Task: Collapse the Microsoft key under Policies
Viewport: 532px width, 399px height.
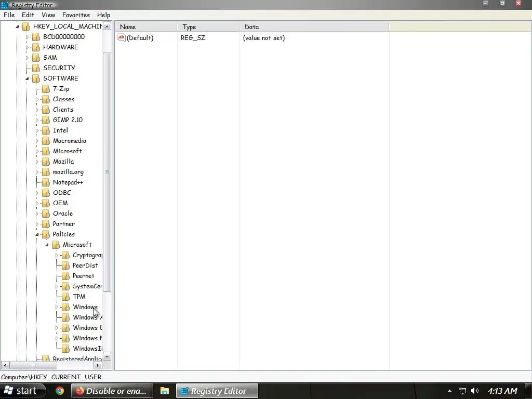Action: click(47, 245)
